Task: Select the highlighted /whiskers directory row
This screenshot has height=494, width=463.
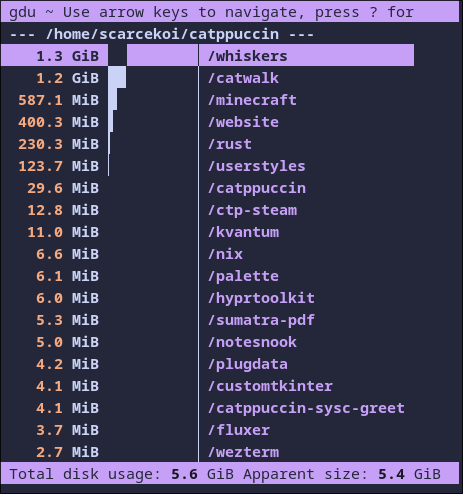Action: point(207,56)
